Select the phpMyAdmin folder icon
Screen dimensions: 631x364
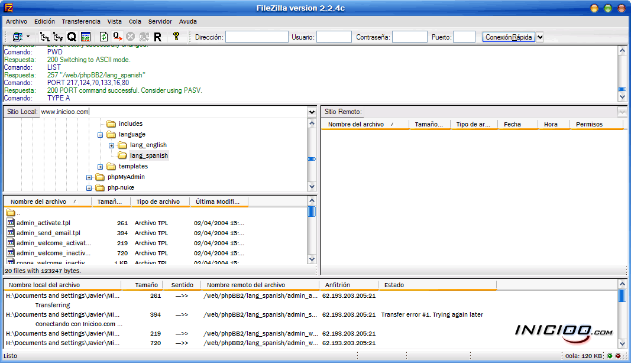(100, 177)
